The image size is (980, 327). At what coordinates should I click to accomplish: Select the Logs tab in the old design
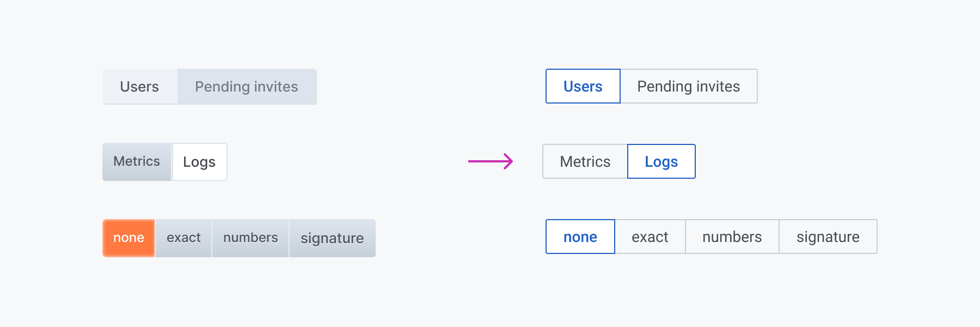coord(199,161)
